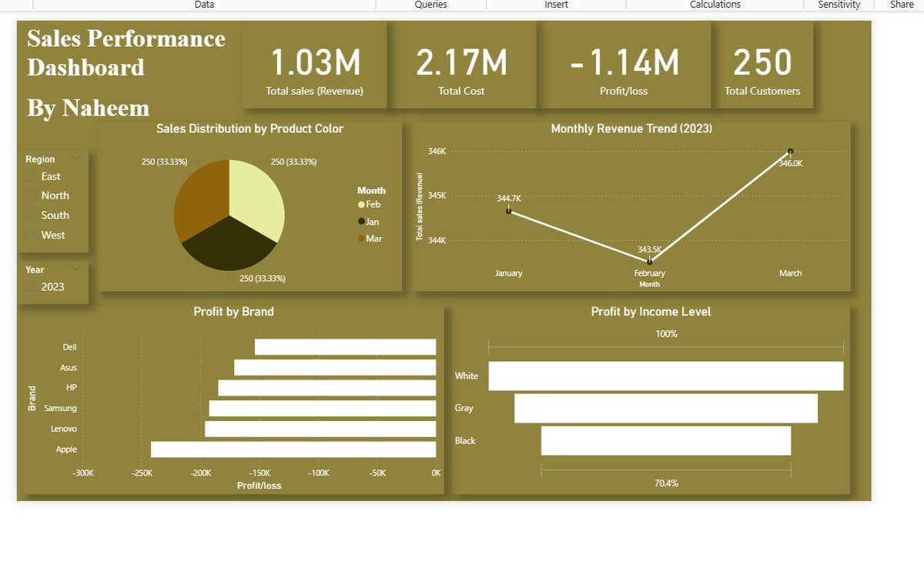Check the East region checkbox
924x575 pixels.
(32, 176)
